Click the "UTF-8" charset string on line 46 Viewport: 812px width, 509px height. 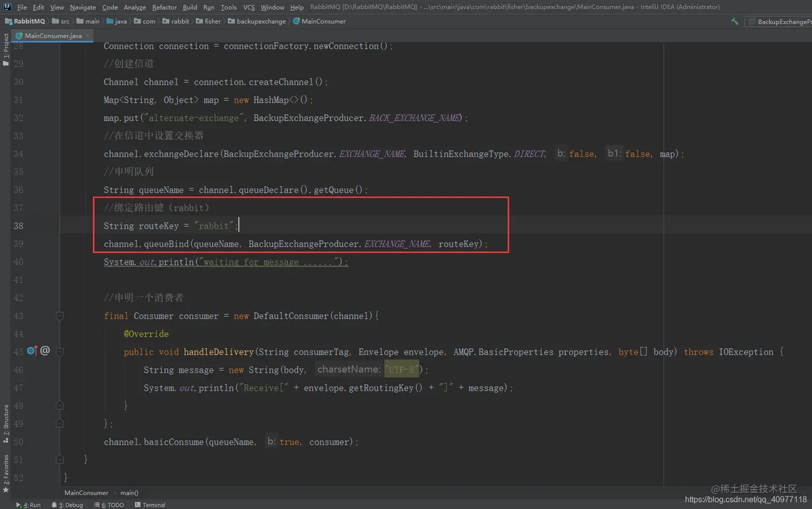[402, 370]
